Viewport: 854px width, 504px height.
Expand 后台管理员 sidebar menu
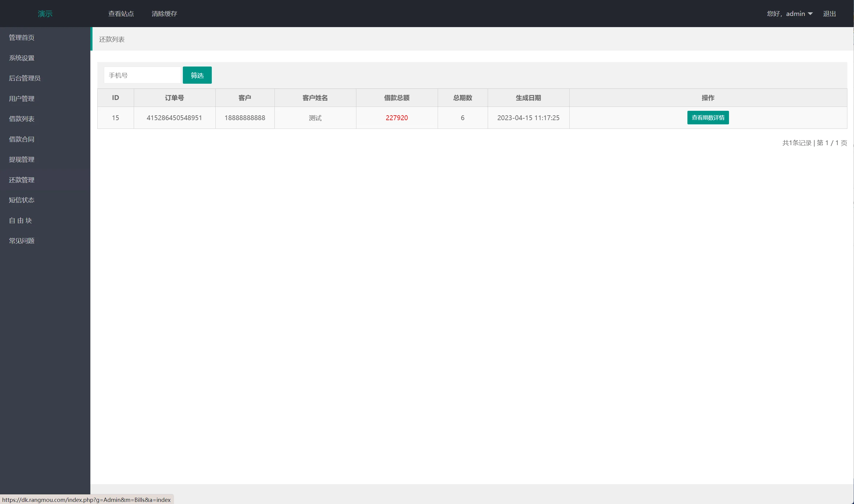[x=24, y=79]
